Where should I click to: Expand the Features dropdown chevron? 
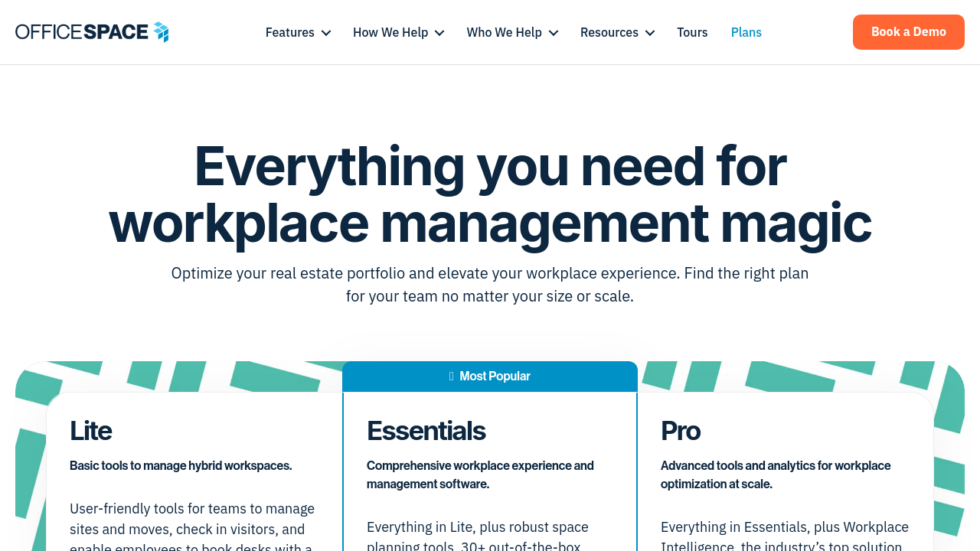click(326, 33)
